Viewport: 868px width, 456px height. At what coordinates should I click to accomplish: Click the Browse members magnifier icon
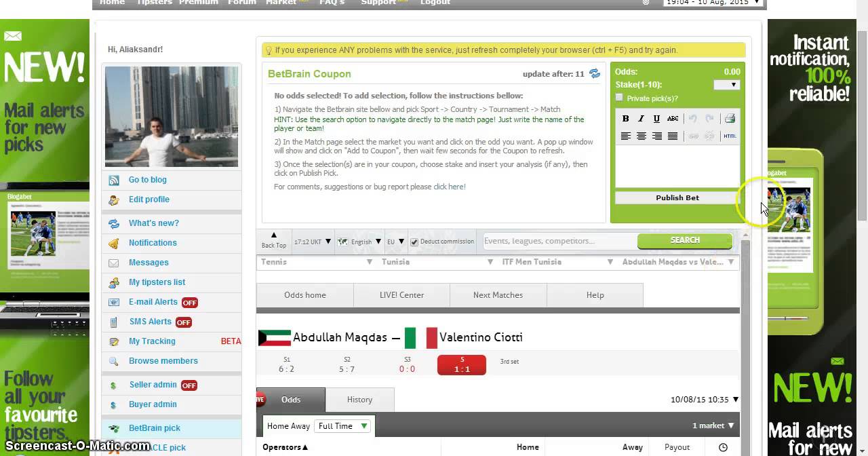(114, 362)
